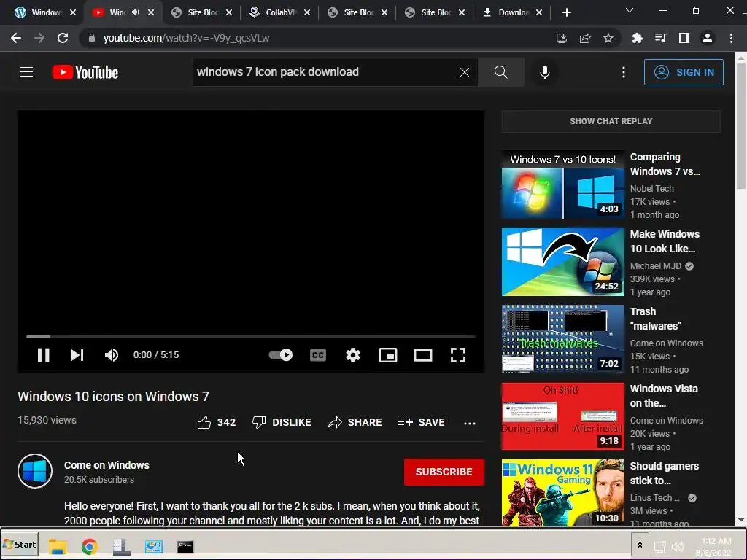Run search with magnifier button
This screenshot has height=560, width=747.
(x=500, y=72)
